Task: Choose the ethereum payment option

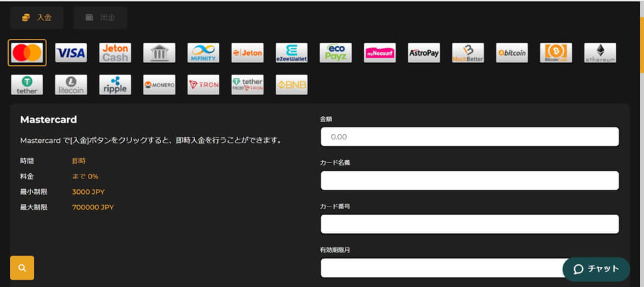Action: 600,52
